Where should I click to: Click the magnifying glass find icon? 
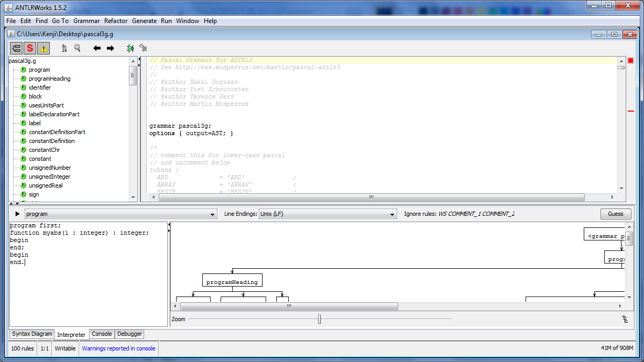78,48
